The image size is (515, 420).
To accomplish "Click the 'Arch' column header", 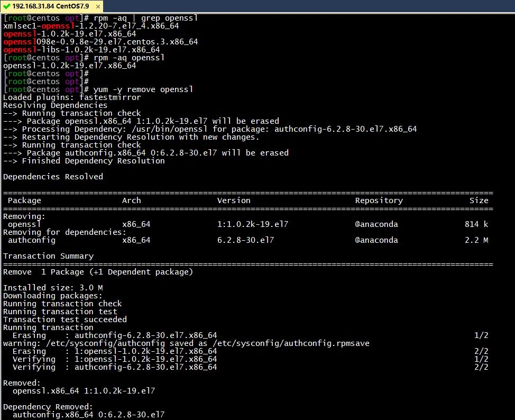I will point(131,200).
